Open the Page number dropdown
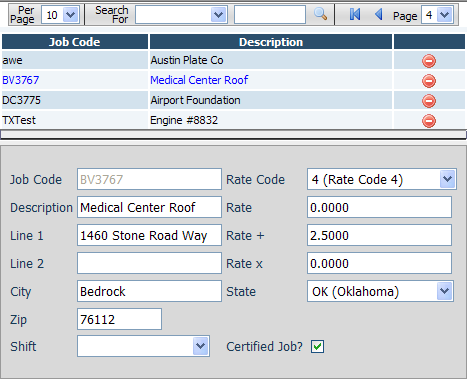This screenshot has width=467, height=379. (x=437, y=15)
